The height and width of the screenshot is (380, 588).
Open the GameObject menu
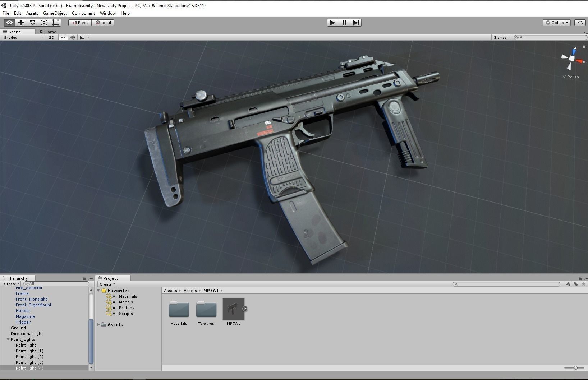click(x=55, y=13)
